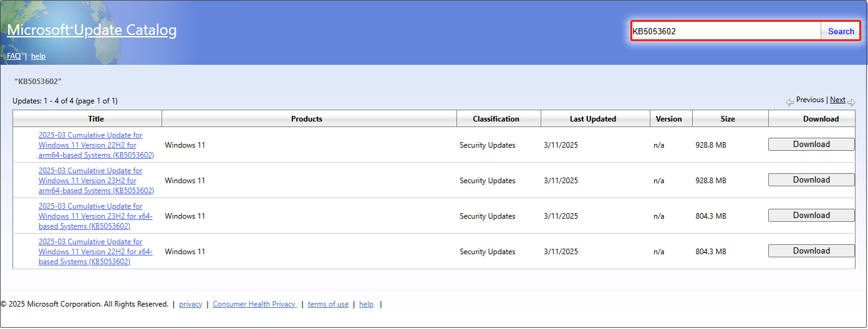Screen dimensions: 868x329
Task: Open the 23H2 arm64-based Systems update link
Action: point(96,181)
